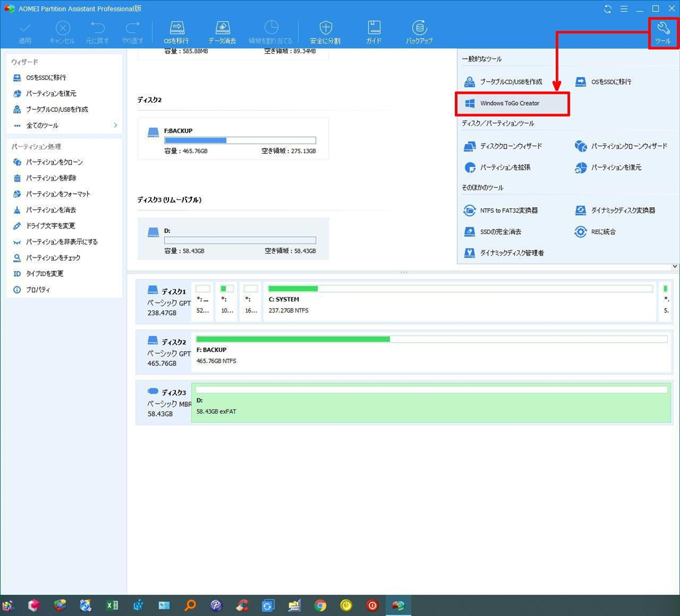Open the ガイド toolbar item
This screenshot has width=680, height=616.
(x=374, y=32)
